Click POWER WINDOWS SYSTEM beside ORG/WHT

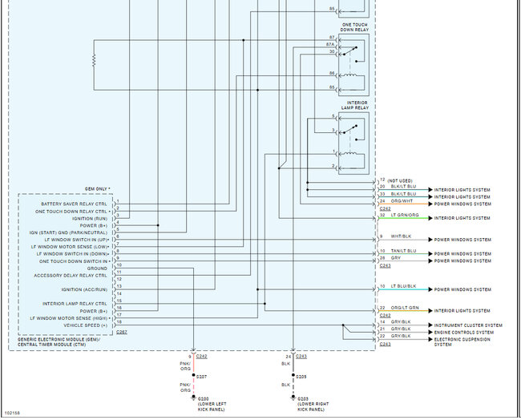point(462,204)
